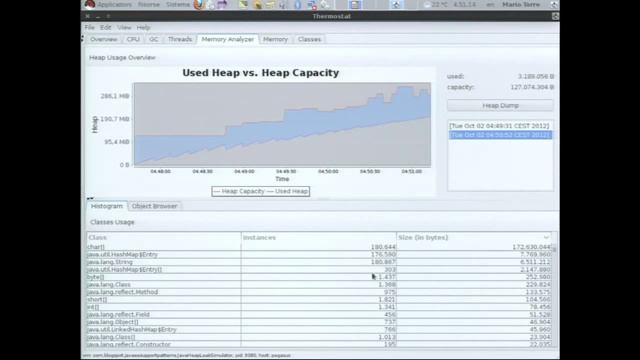The image size is (640, 360).
Task: Select the java.util.HashMap$Entry[] array row
Action: [x=319, y=269]
